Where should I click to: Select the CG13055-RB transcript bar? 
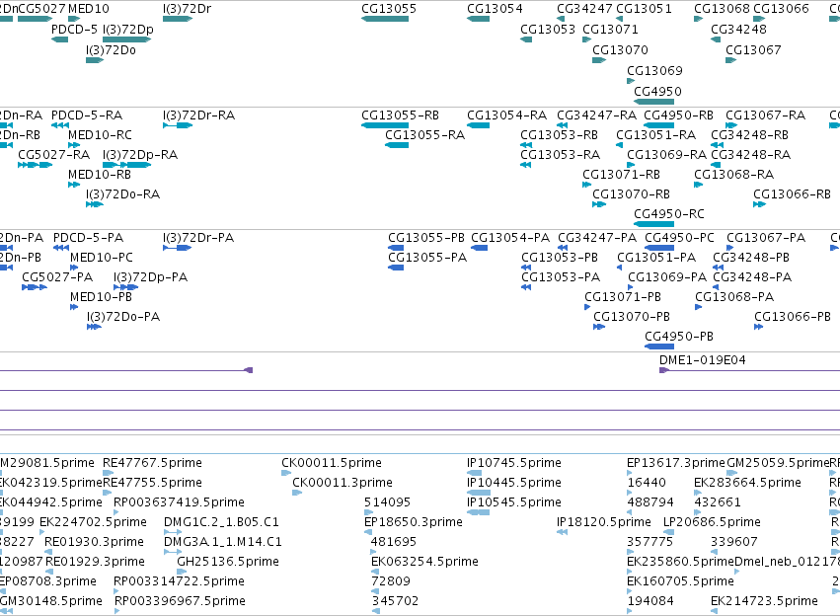(x=385, y=125)
